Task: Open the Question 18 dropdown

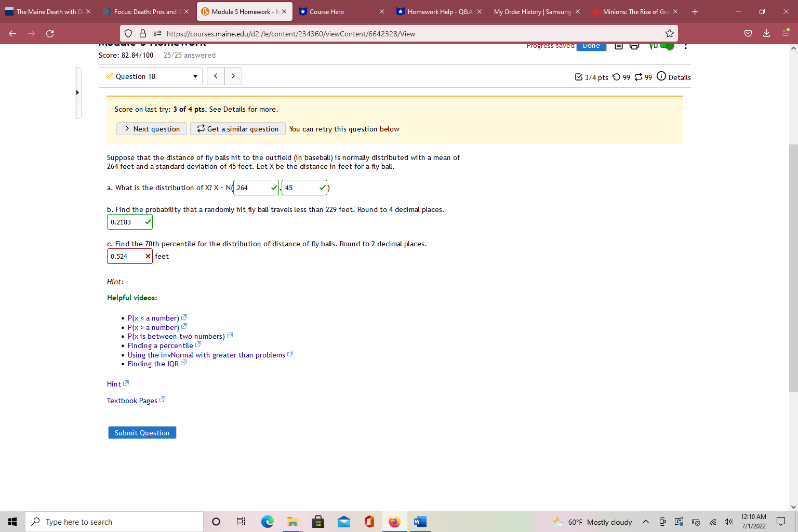Action: point(150,76)
